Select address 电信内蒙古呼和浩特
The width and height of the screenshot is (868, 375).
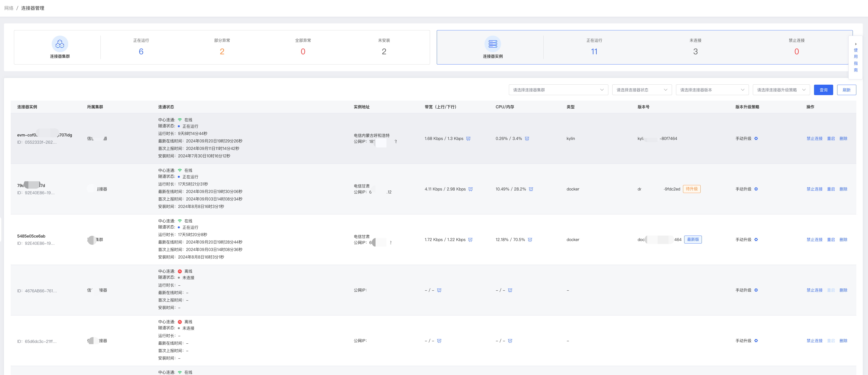pos(371,135)
